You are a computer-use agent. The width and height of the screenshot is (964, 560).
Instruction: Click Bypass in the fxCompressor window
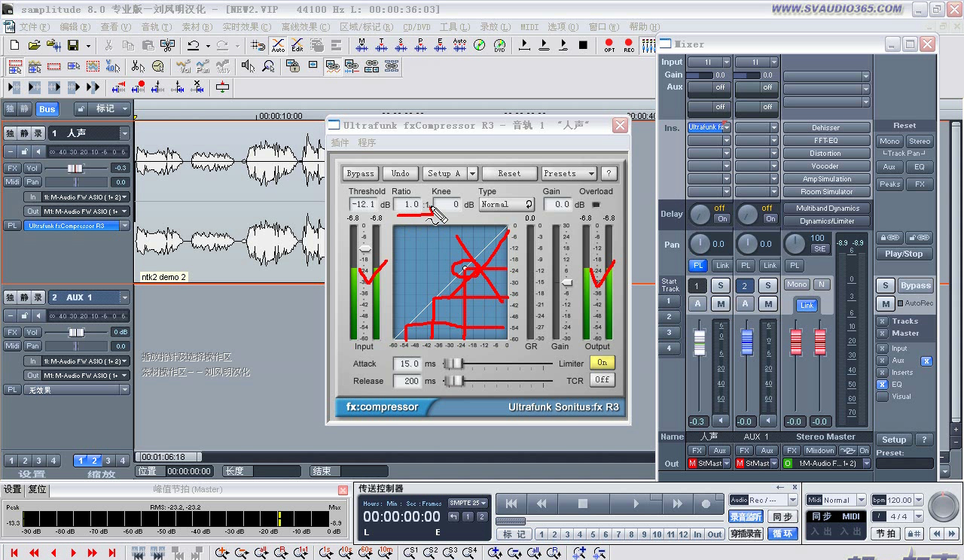pyautogui.click(x=360, y=173)
